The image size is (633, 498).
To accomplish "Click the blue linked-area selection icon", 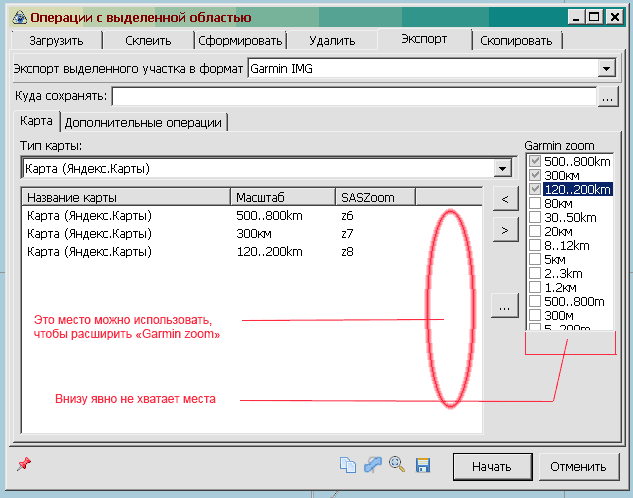I will [x=372, y=465].
